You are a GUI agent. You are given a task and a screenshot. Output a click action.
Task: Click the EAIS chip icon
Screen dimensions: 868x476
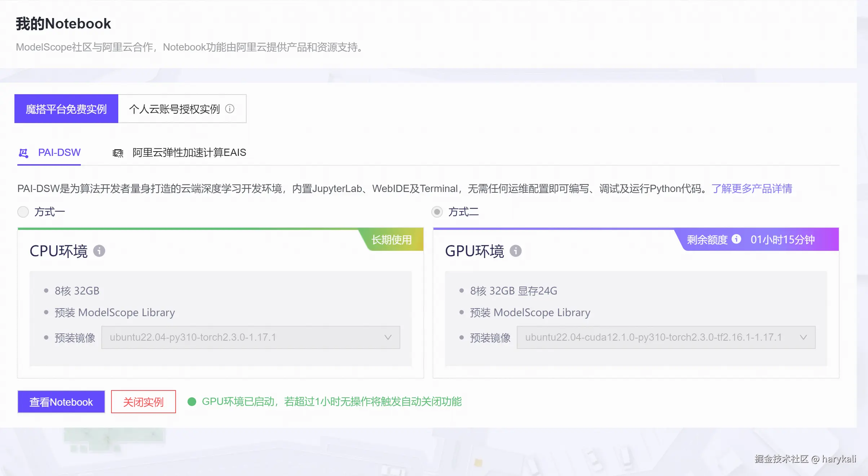118,153
